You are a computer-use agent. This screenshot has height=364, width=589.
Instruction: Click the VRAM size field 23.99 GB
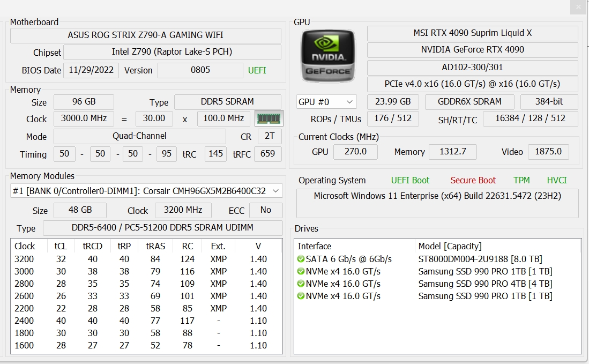[393, 102]
